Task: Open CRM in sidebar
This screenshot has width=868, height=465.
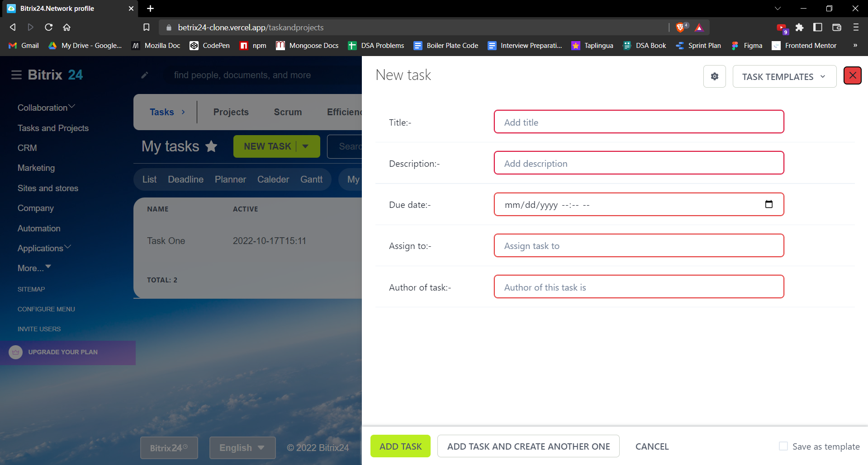Action: pos(27,148)
